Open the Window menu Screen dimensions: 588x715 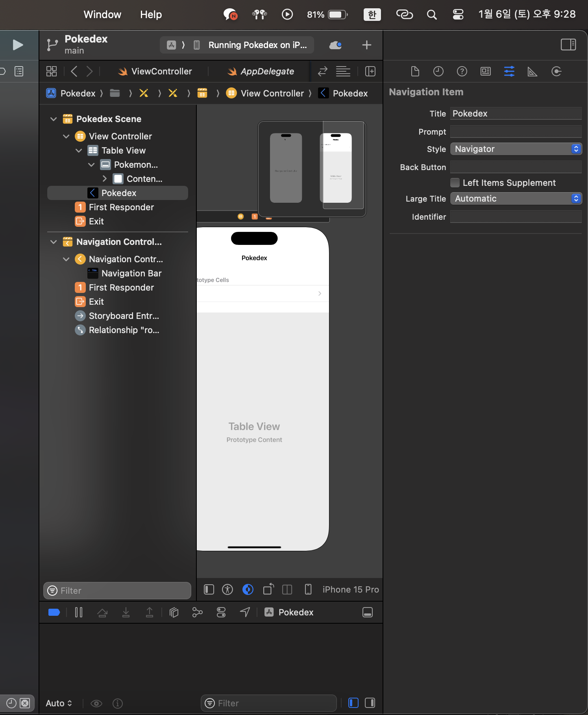click(102, 15)
